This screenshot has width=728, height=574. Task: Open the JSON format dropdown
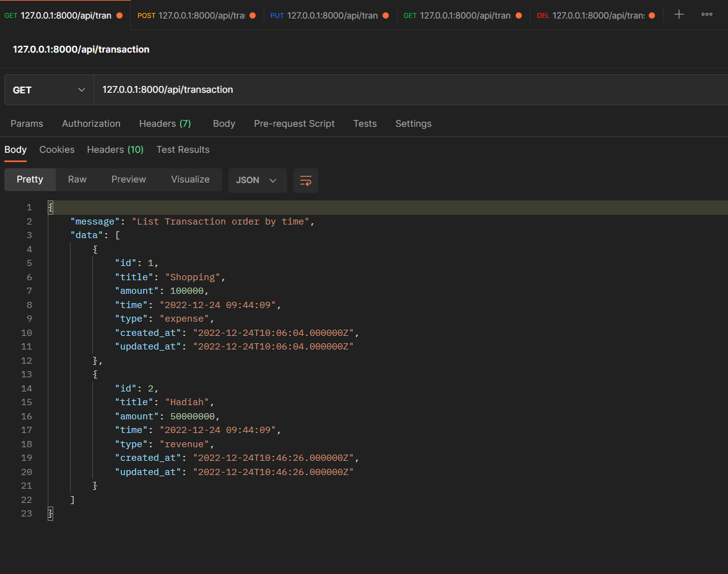(258, 181)
